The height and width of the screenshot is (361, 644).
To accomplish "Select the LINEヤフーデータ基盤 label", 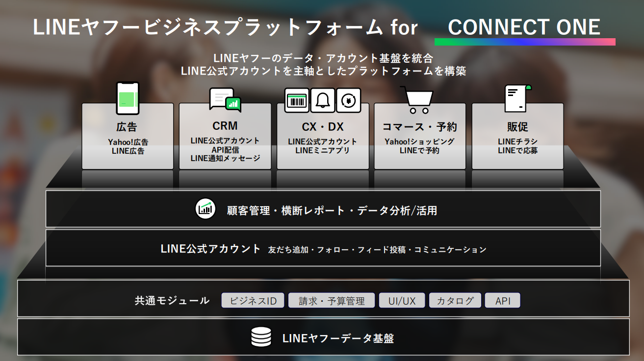I will 338,338.
